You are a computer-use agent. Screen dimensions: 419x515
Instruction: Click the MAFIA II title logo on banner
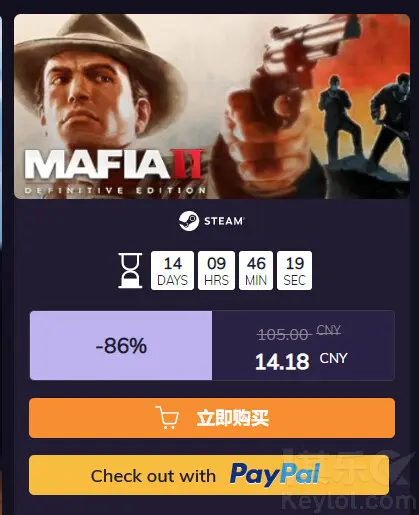point(114,164)
